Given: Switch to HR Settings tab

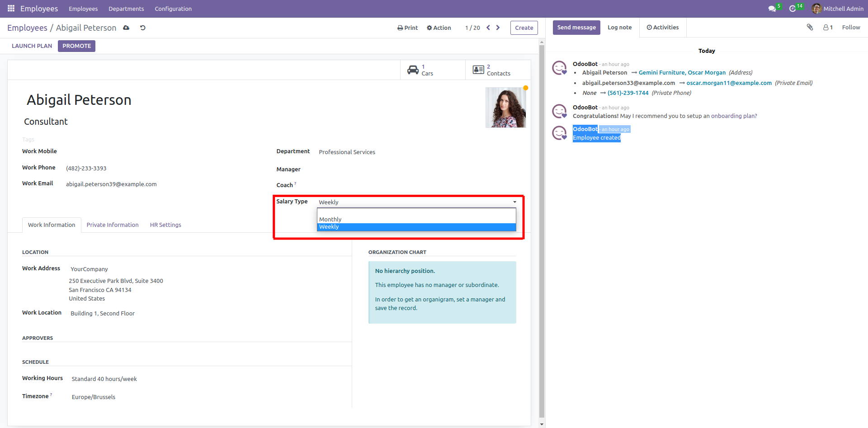Looking at the screenshot, I should pos(165,225).
